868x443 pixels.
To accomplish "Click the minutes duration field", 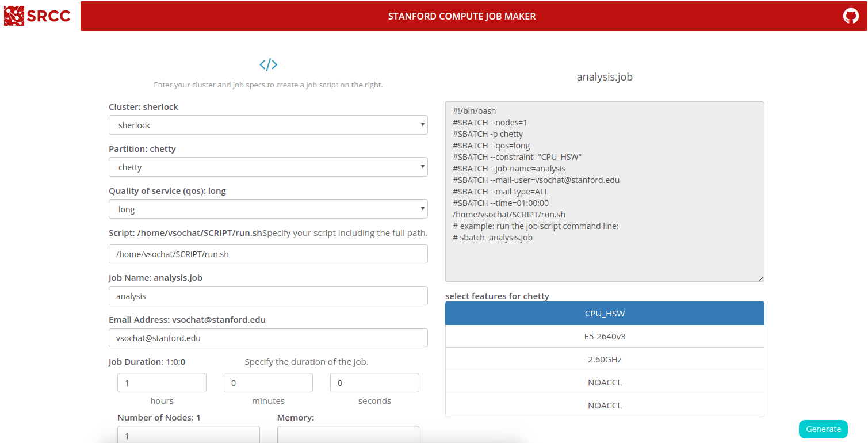I will coord(268,383).
